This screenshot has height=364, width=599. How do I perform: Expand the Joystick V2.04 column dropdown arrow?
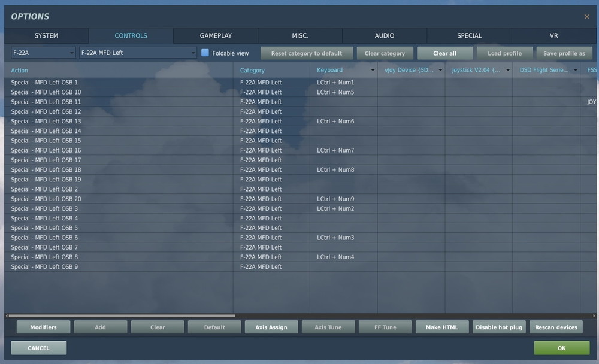pos(508,70)
